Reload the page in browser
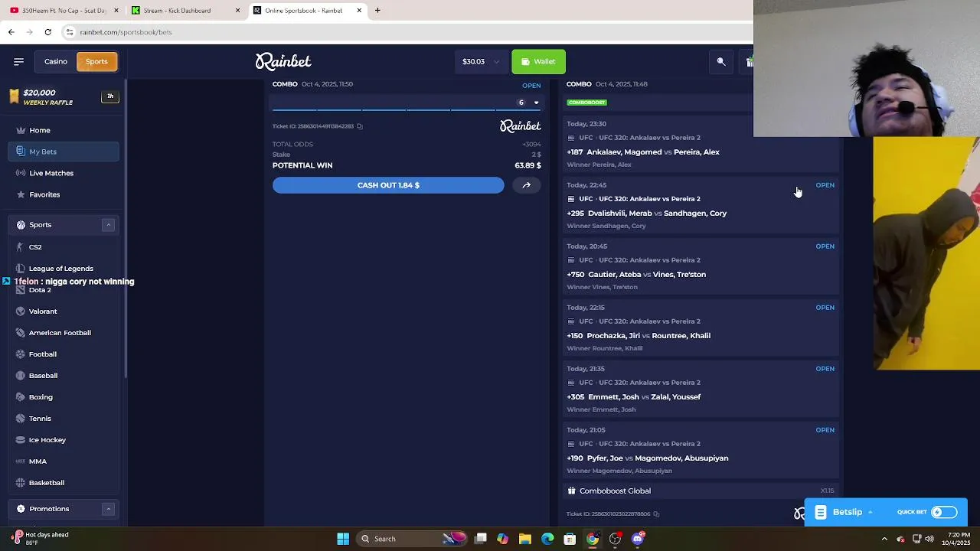980x551 pixels. [x=47, y=32]
